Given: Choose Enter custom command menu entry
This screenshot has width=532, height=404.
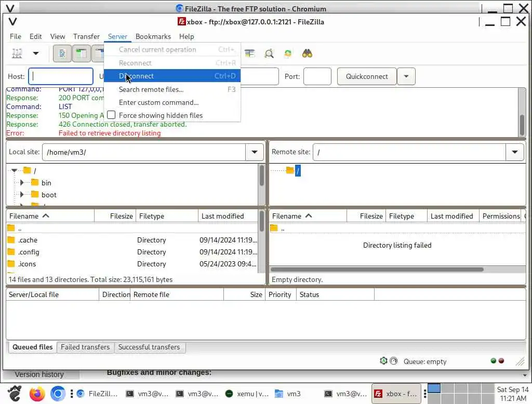Looking at the screenshot, I should (172, 102).
